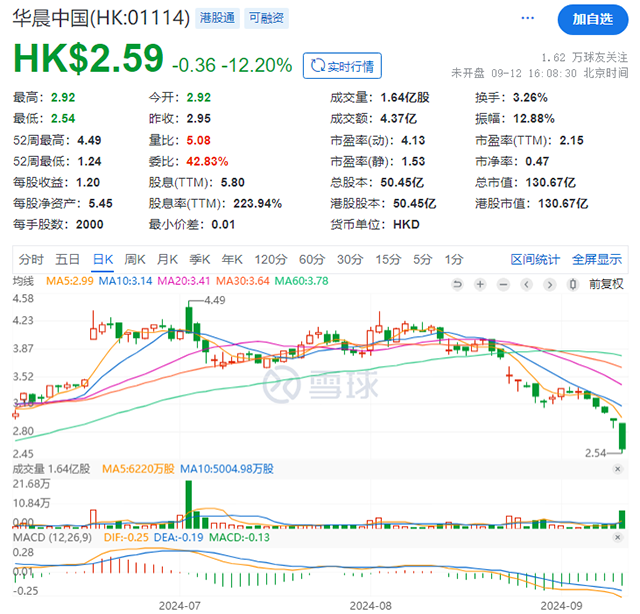Click the 52周最高 value 4.49
Image resolution: width=640 pixels, height=614 pixels.
[89, 140]
